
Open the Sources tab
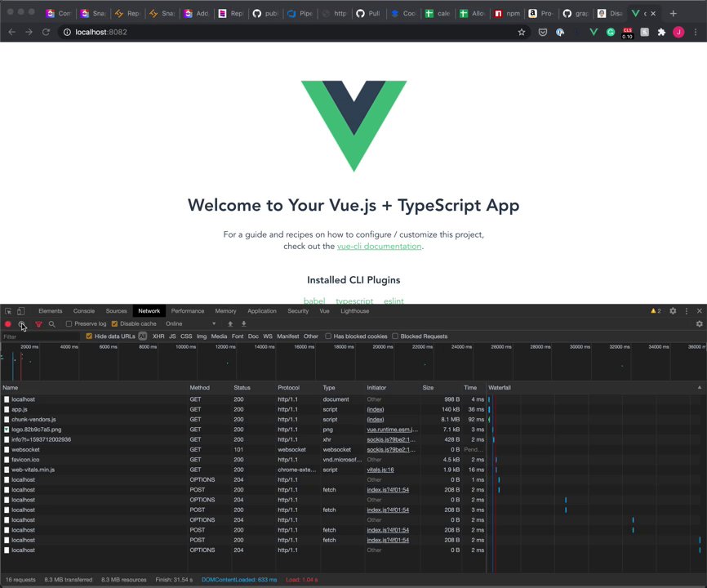[116, 311]
